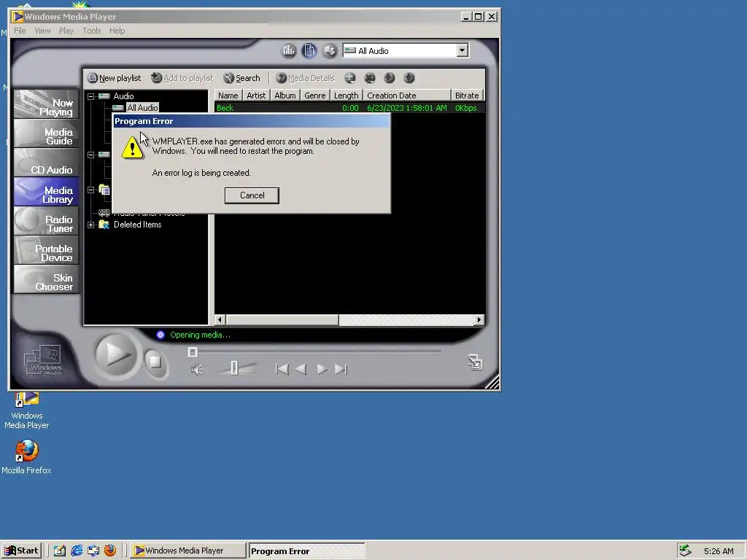Collapse the second media tree node
The height and width of the screenshot is (560, 747).
90,155
